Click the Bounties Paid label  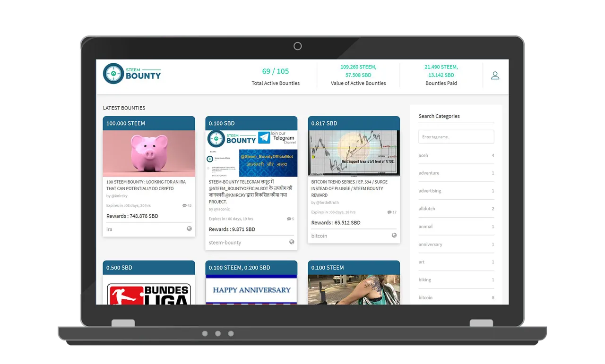441,83
